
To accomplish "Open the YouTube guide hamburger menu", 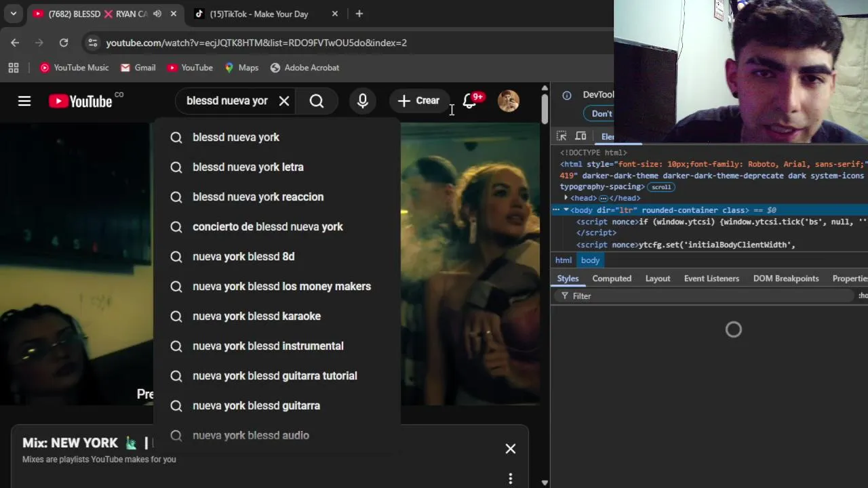I will pyautogui.click(x=24, y=101).
